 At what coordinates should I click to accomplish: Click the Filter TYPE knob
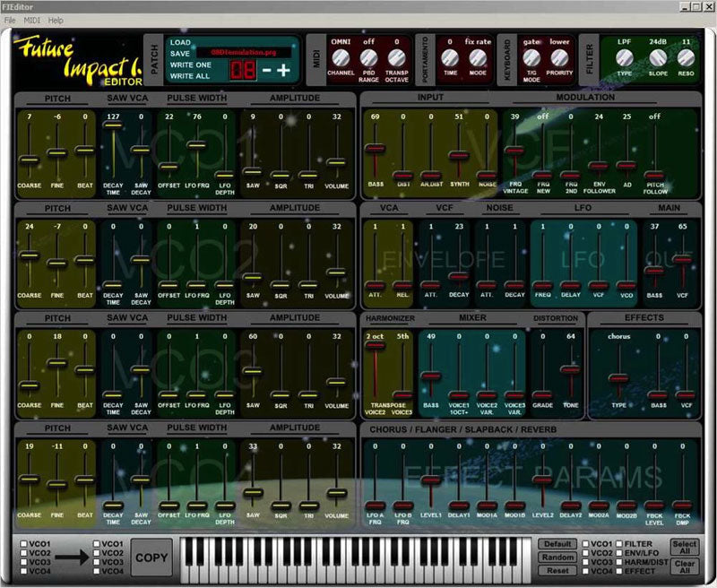pos(624,58)
